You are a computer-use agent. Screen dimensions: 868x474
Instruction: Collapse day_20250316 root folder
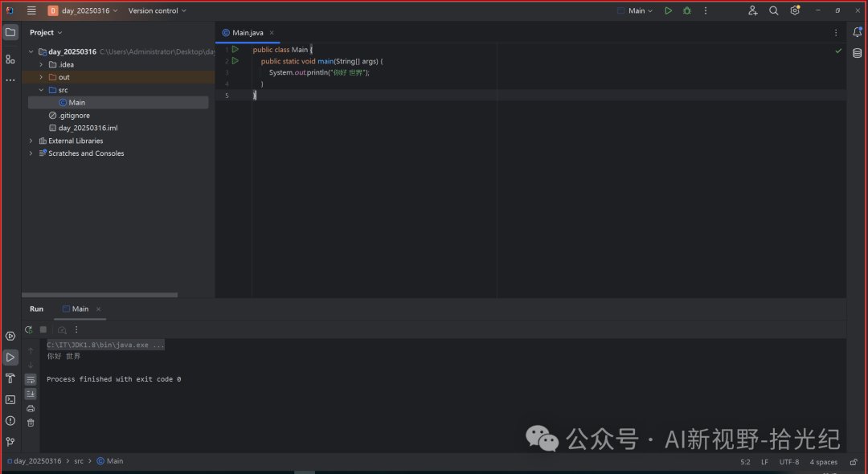coord(31,51)
